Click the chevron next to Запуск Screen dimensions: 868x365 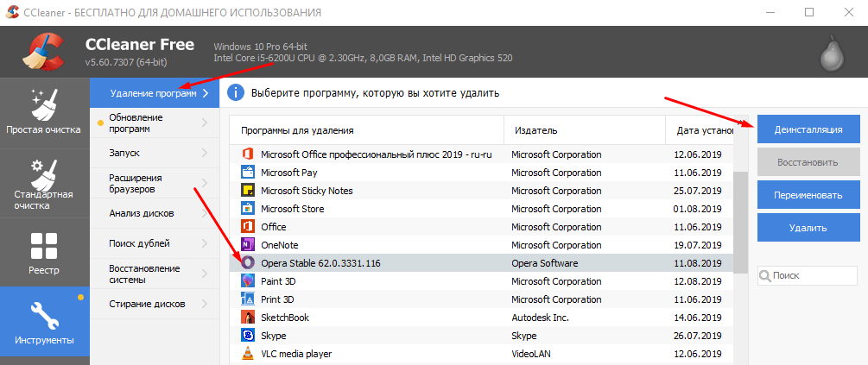(x=205, y=153)
